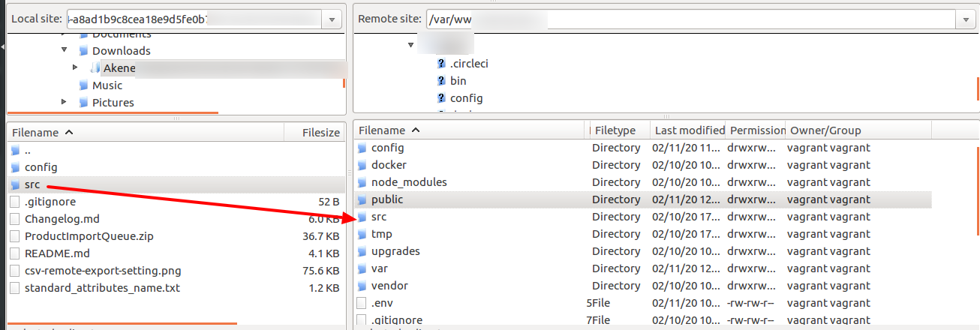Click the .env file icon
Viewport: 980px width, 330px height.
[x=362, y=303]
